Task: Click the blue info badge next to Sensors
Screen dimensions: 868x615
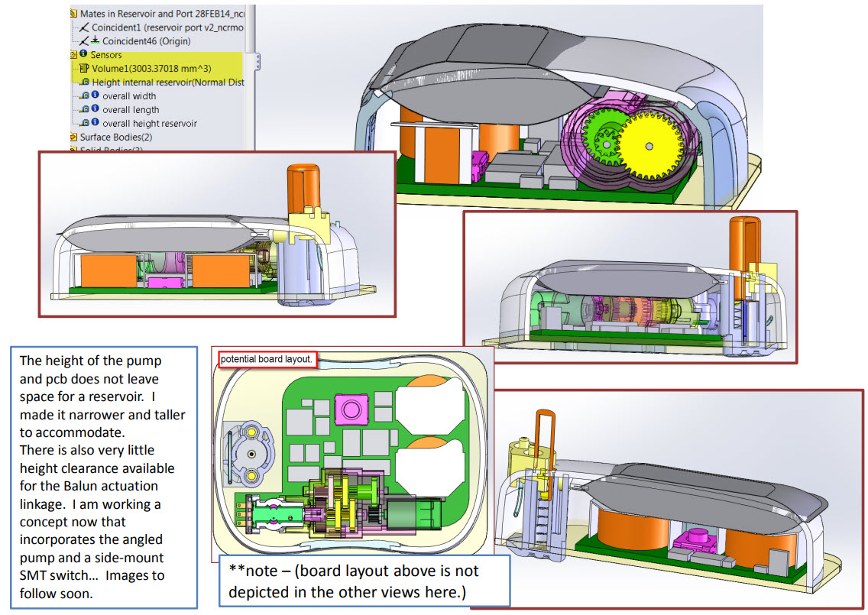Action: pyautogui.click(x=83, y=53)
